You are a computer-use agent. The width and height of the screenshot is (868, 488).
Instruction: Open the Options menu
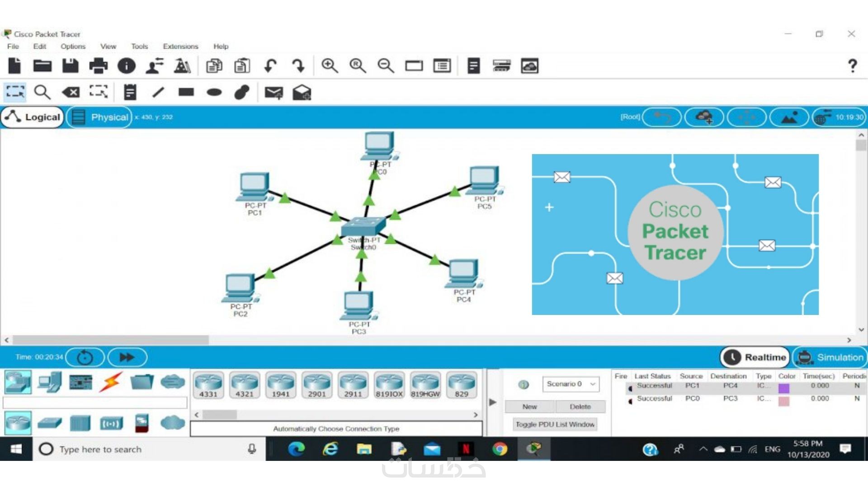point(73,46)
